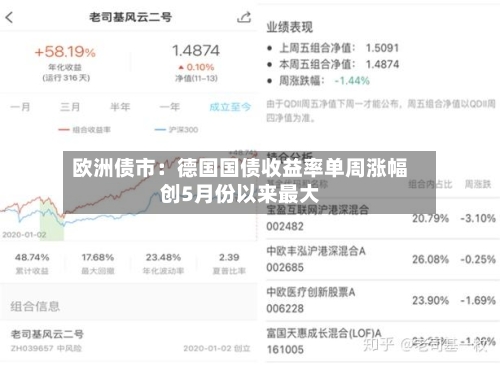Select the 一月 time range tab
This screenshot has height=366, width=500.
click(x=20, y=107)
